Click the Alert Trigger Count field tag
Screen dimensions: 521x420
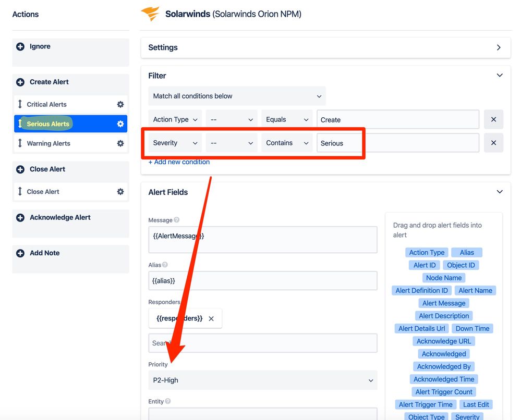(444, 392)
